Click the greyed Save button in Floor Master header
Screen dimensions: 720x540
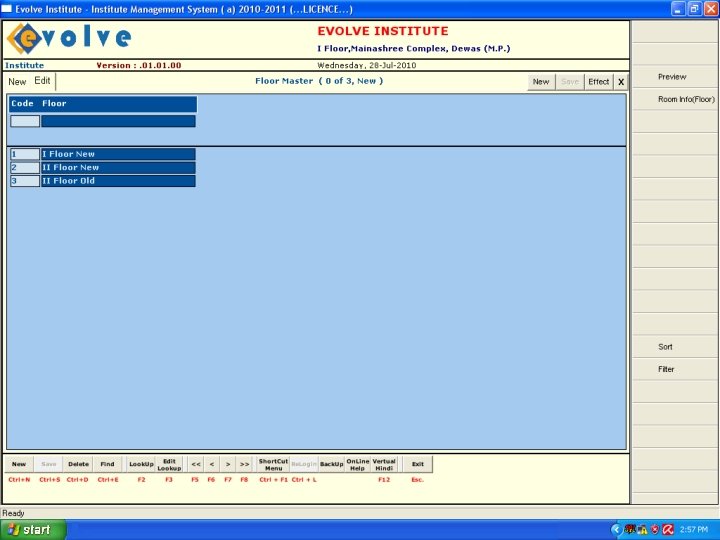coord(569,82)
